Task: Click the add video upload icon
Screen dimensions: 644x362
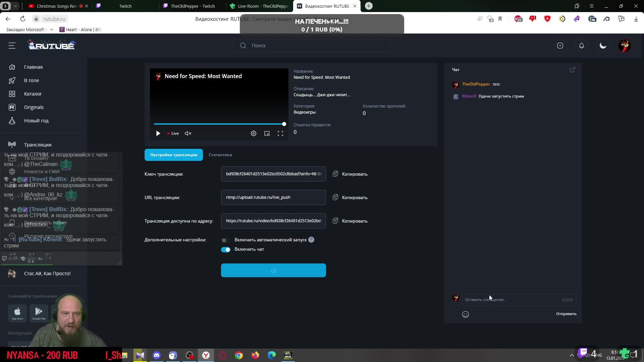Action: [x=560, y=46]
